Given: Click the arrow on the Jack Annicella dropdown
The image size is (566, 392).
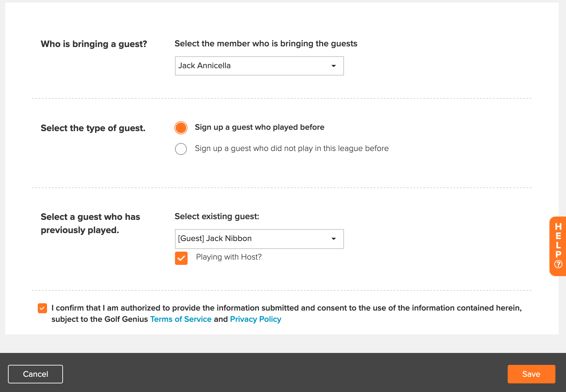Looking at the screenshot, I should (334, 66).
